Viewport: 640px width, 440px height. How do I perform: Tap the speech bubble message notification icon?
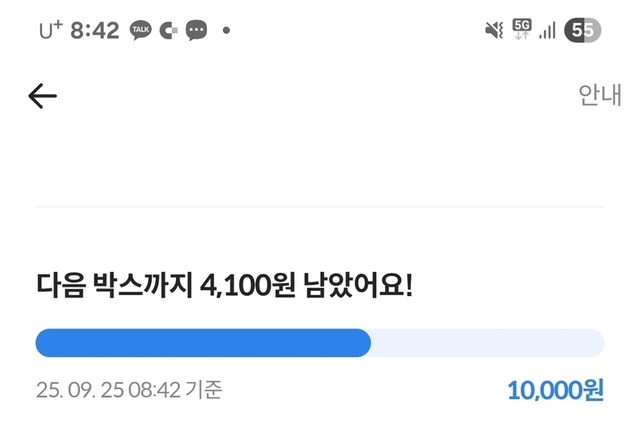196,31
